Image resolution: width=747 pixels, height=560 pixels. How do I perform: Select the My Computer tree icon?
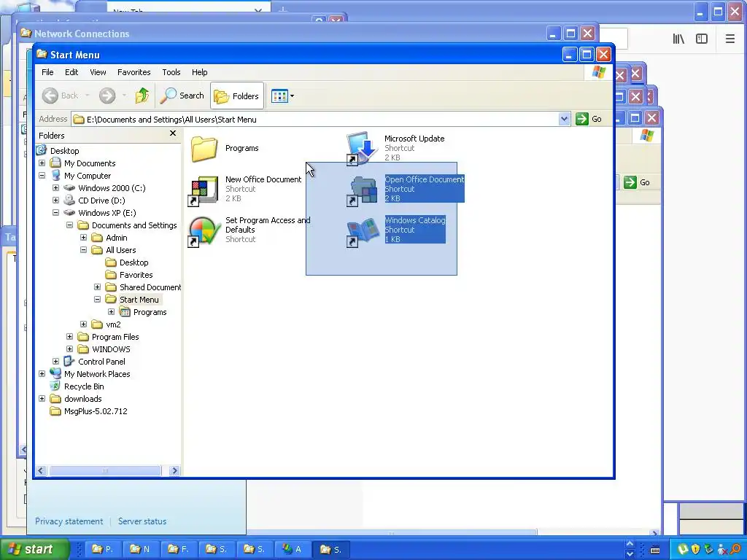55,176
